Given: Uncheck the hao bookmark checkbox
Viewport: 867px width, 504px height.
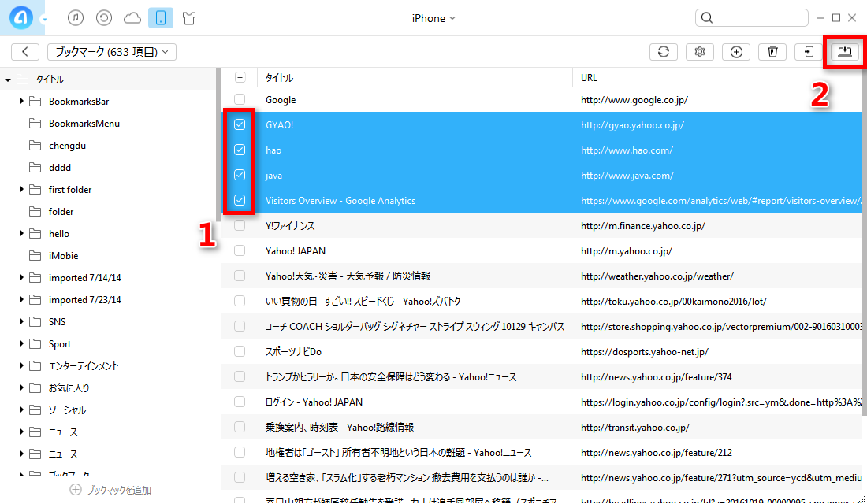Looking at the screenshot, I should tap(240, 150).
